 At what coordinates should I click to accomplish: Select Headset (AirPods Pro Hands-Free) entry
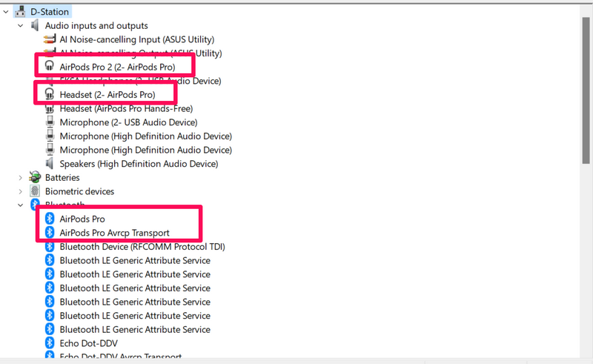(x=126, y=108)
